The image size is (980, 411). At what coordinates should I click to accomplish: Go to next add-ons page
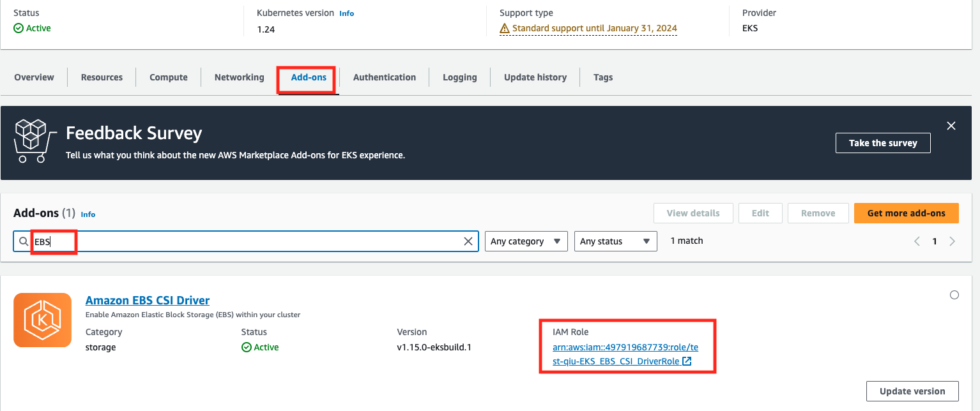[x=952, y=241]
